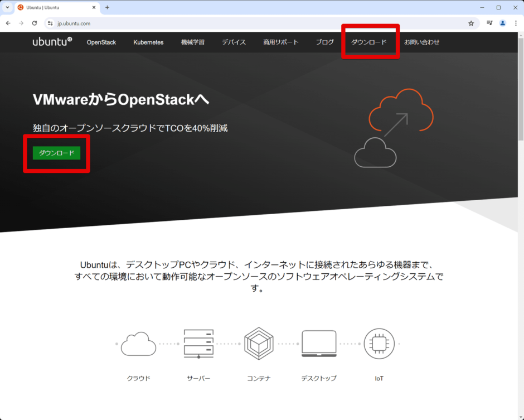Open the 商用サポート nav item
The height and width of the screenshot is (420, 524).
[x=281, y=42]
